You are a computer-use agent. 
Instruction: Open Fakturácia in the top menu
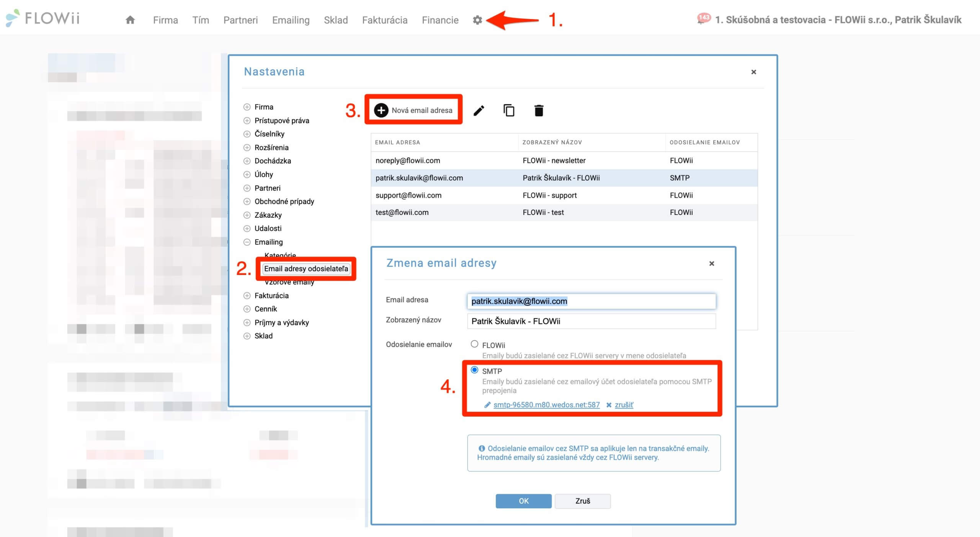click(x=385, y=20)
